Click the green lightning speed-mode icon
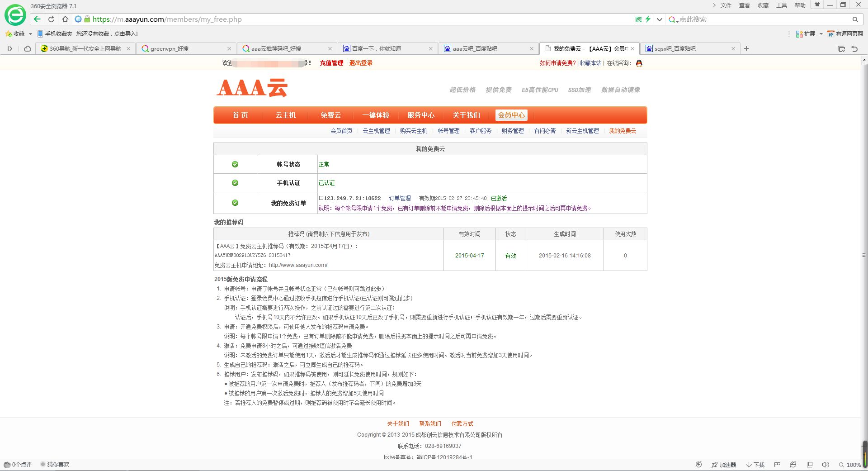This screenshot has width=868, height=471. tap(648, 19)
